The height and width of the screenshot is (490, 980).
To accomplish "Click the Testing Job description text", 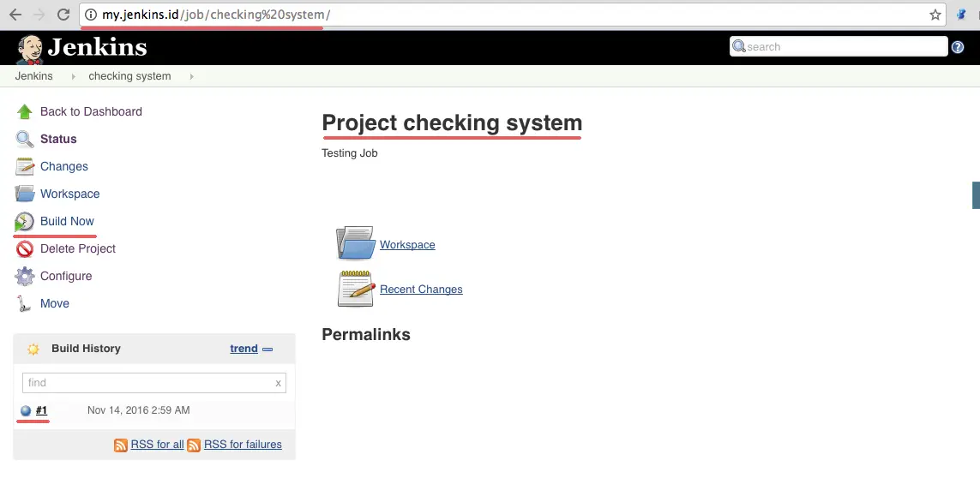I will click(x=349, y=153).
